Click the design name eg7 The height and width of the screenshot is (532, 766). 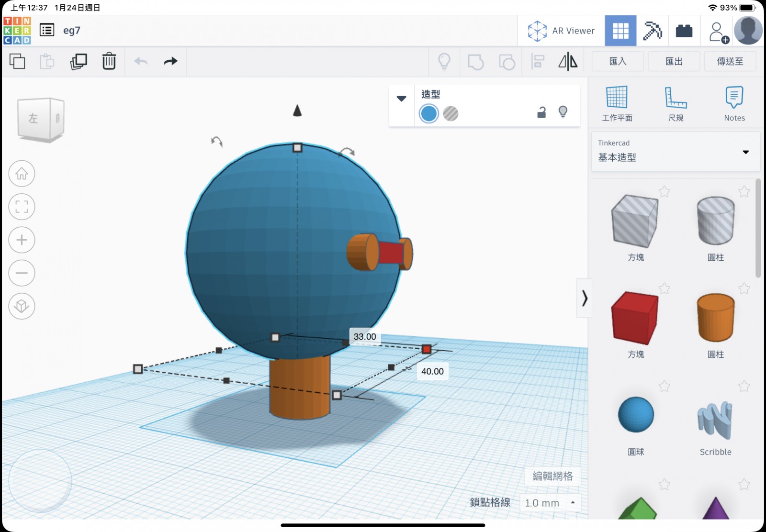point(72,31)
